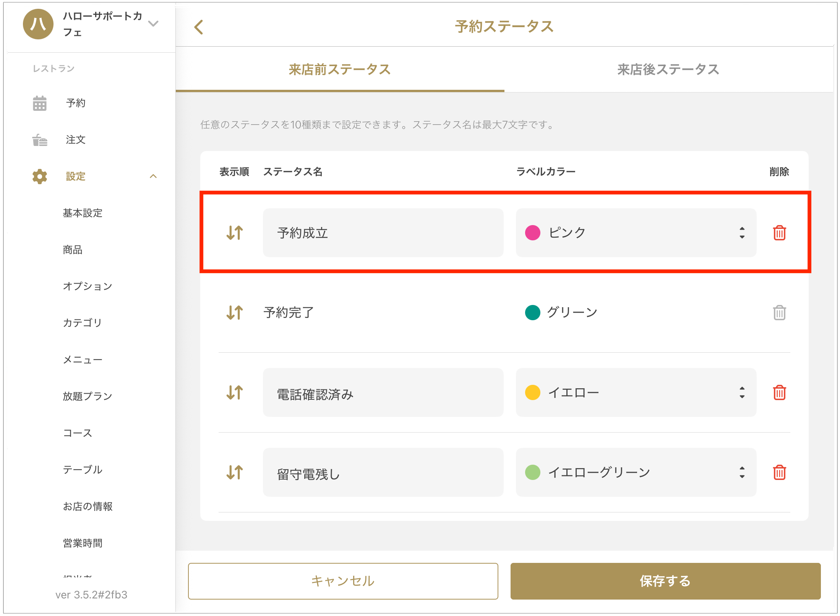Open the イエロー label color dropdown

coord(636,392)
